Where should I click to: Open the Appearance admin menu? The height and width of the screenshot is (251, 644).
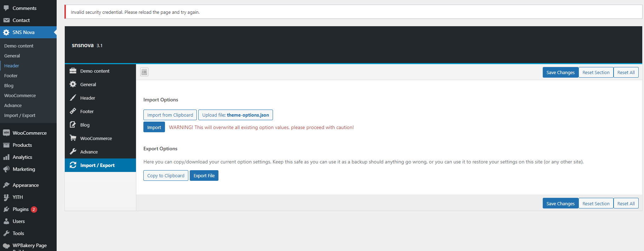pyautogui.click(x=25, y=185)
